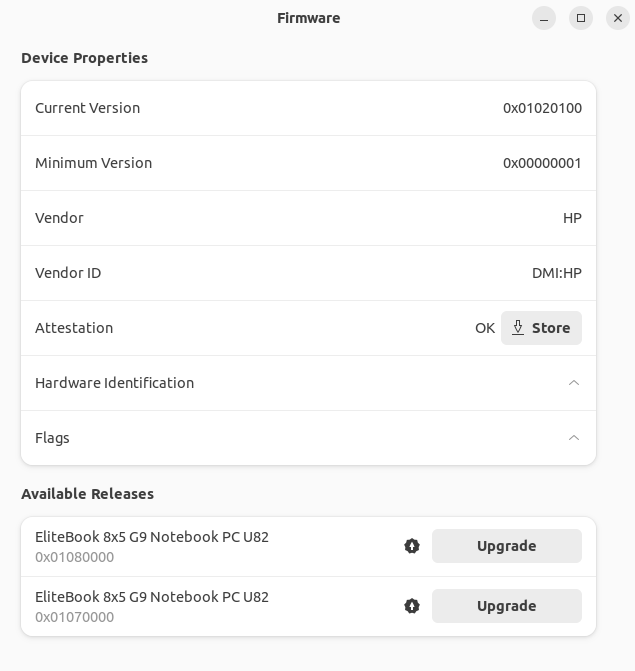Screen dimensions: 635x671
Task: Click the Attestation OK status text
Action: coord(485,328)
